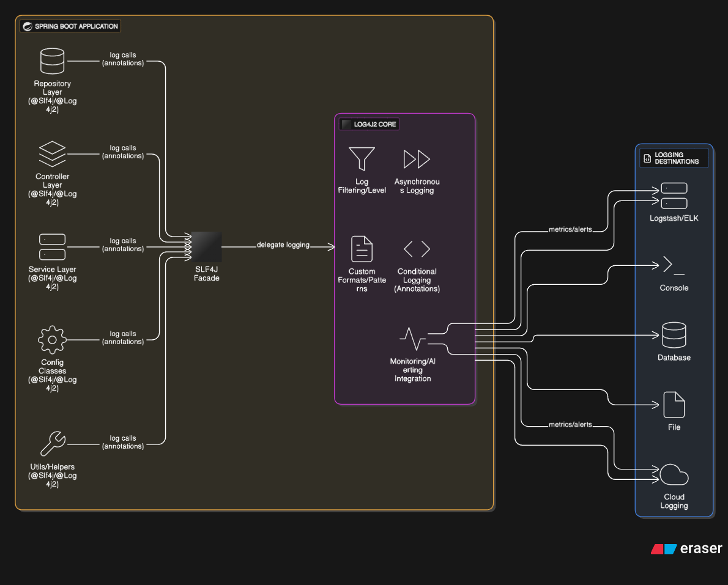
Task: Click the Monitoring/Alerting pulse icon
Action: [x=412, y=338]
